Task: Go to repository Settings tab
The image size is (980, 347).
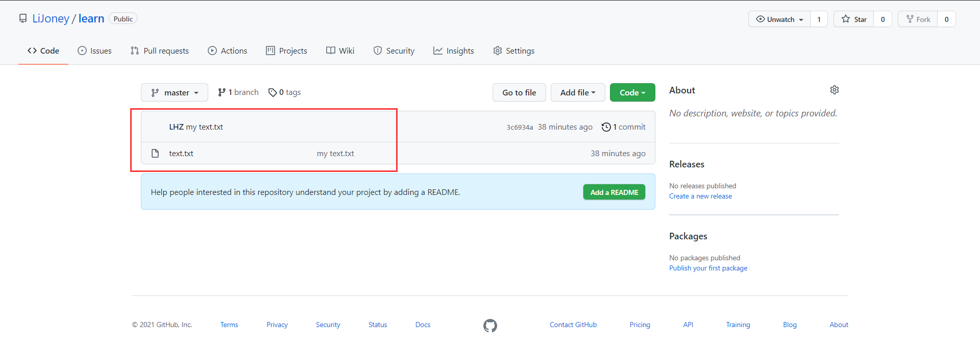Action: pyautogui.click(x=514, y=51)
